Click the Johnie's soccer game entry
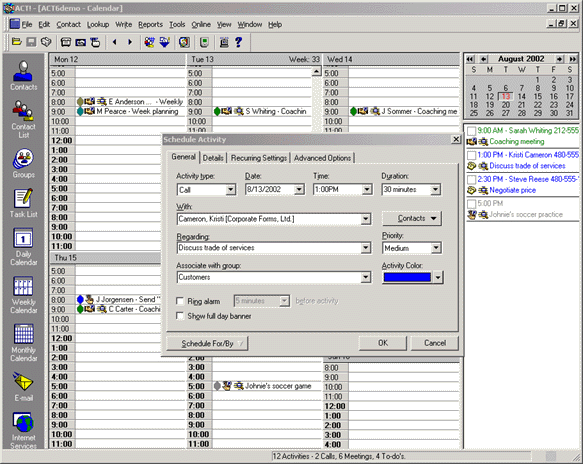Image resolution: width=583 pixels, height=464 pixels. [x=262, y=386]
